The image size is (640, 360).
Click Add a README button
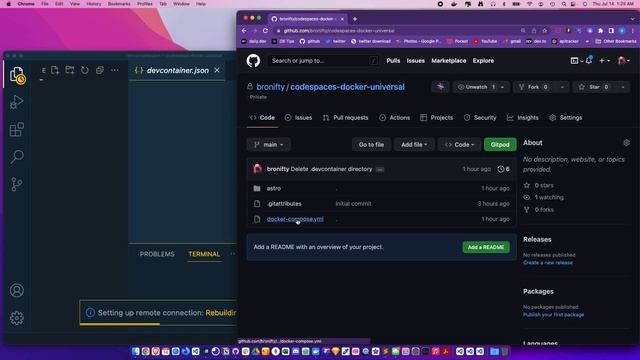point(486,247)
